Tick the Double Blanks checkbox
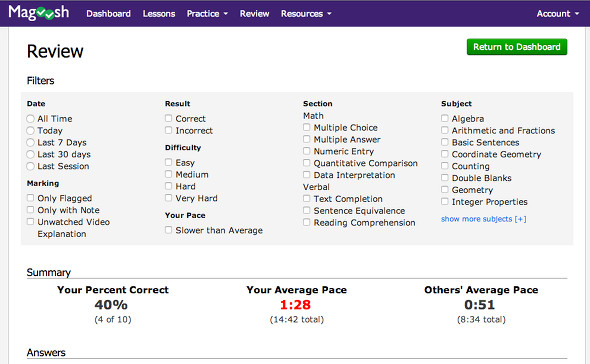The height and width of the screenshot is (364, 590). pos(445,177)
